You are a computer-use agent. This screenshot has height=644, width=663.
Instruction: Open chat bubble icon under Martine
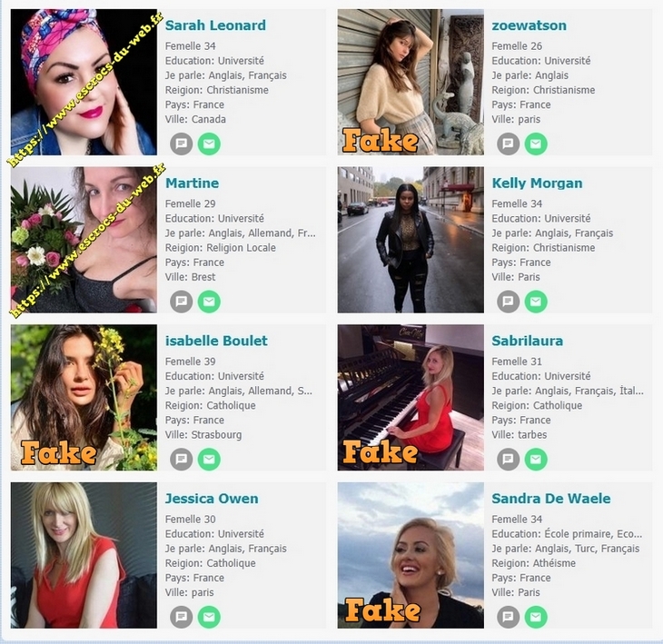[x=182, y=302]
